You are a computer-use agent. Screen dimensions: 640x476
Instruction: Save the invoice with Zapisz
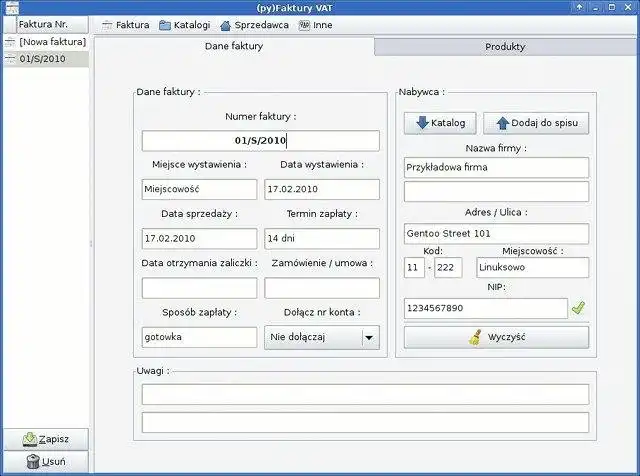pos(46,439)
